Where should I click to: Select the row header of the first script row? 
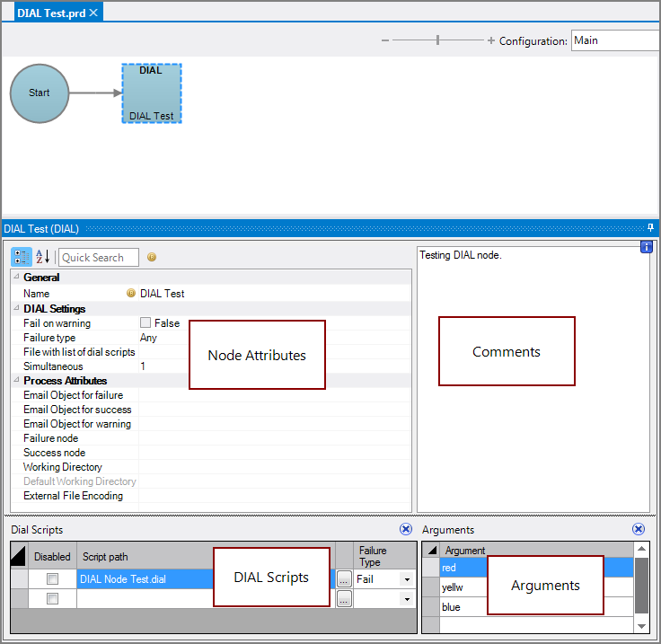click(x=20, y=579)
